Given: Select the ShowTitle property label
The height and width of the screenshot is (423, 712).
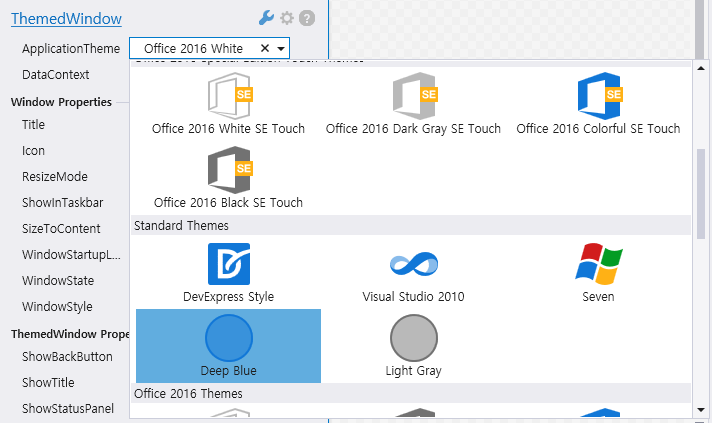Looking at the screenshot, I should [48, 383].
